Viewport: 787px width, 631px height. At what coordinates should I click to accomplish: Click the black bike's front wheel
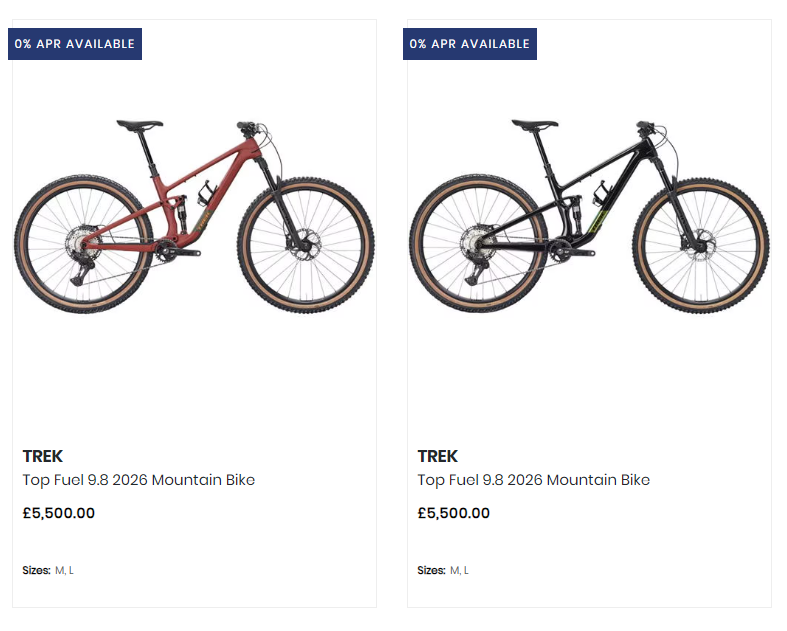(701, 244)
